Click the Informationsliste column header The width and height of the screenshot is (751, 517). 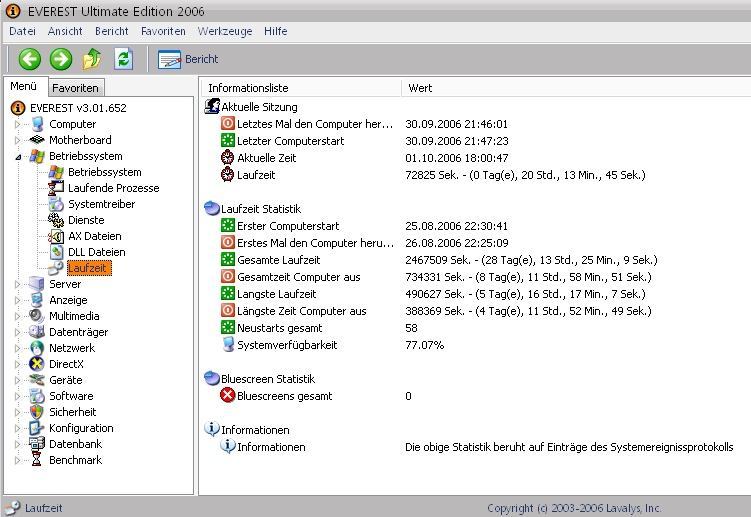click(300, 88)
